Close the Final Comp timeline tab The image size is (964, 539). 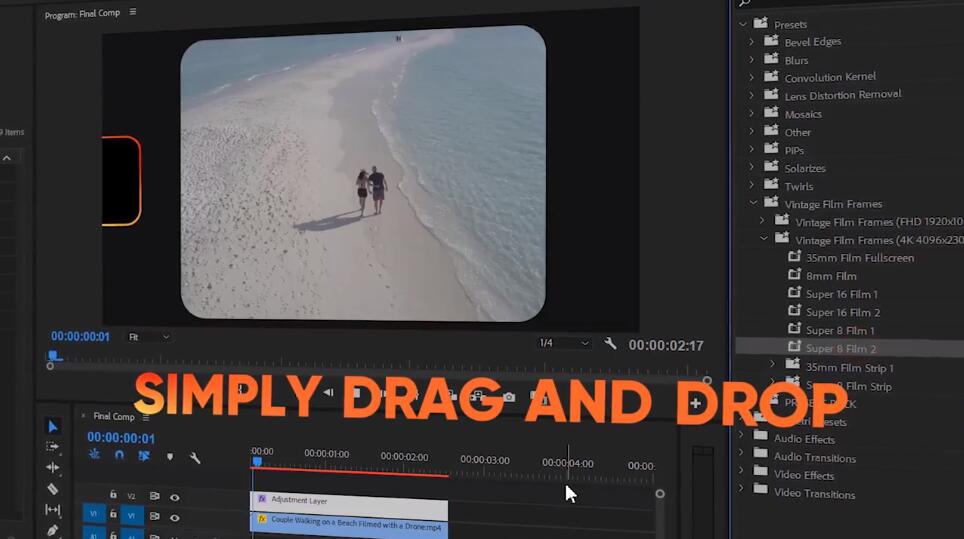[x=84, y=416]
